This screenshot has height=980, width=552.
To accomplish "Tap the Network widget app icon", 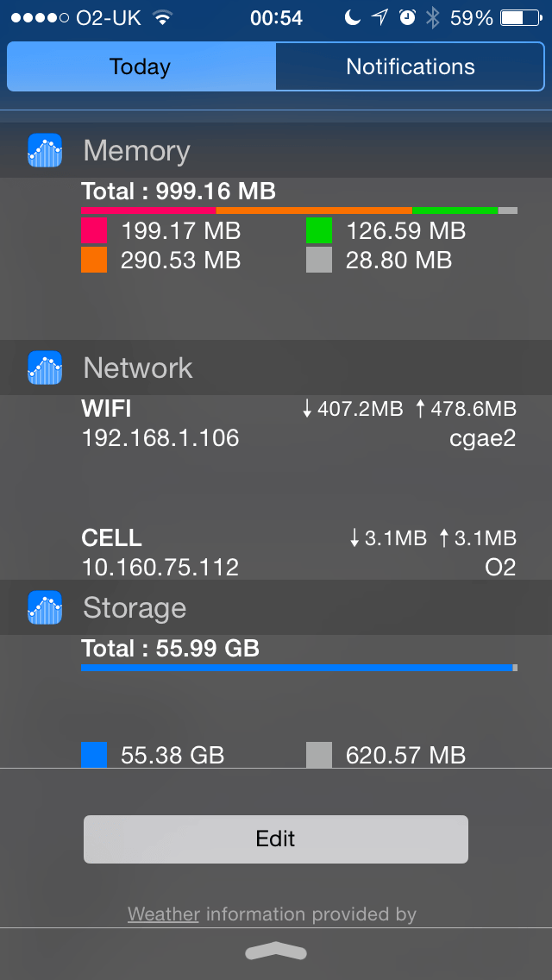I will pyautogui.click(x=45, y=368).
